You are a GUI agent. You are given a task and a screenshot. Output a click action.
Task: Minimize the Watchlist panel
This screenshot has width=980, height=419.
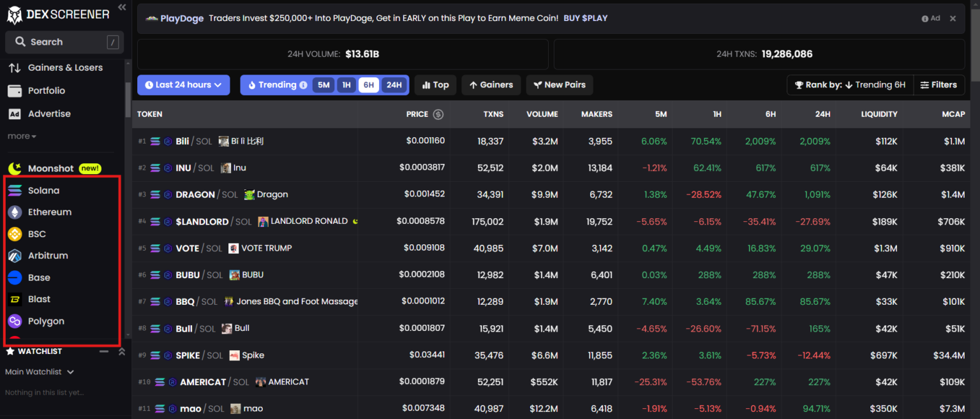(104, 351)
